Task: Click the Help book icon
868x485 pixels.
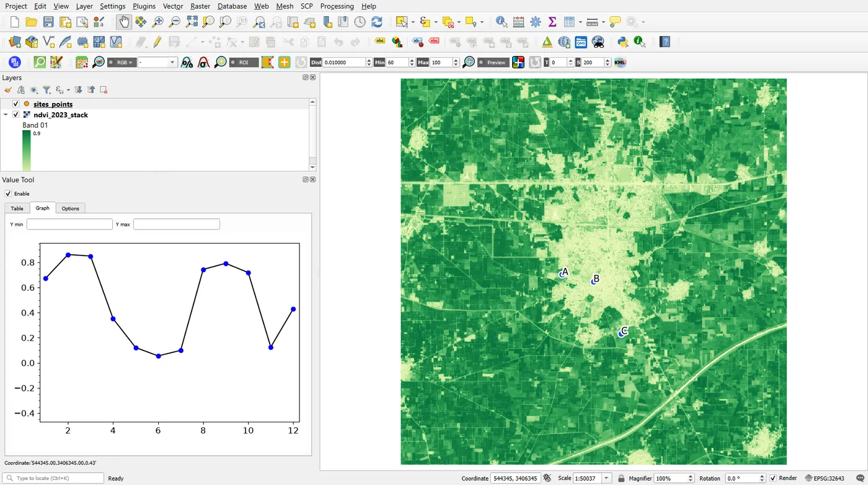Action: (x=665, y=42)
